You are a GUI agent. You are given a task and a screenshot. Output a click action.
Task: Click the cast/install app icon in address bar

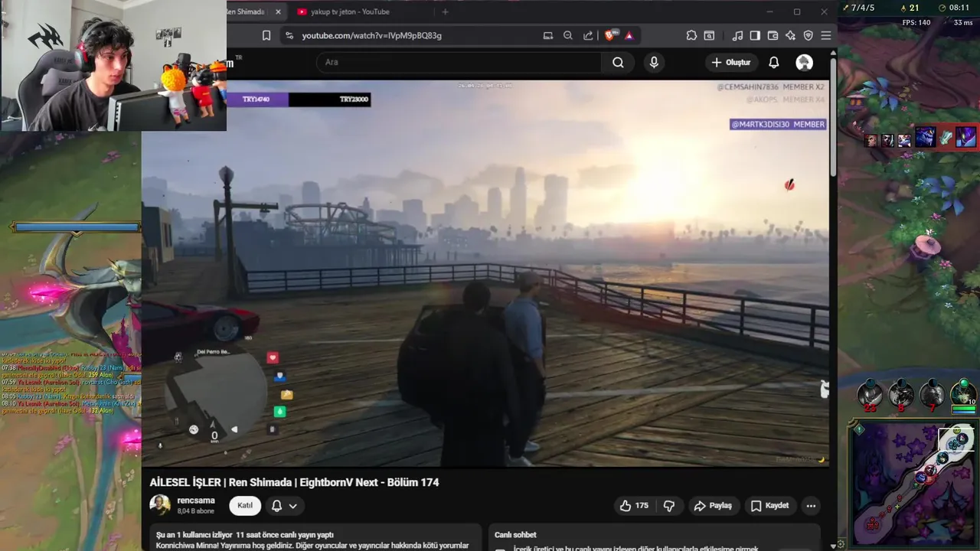547,35
